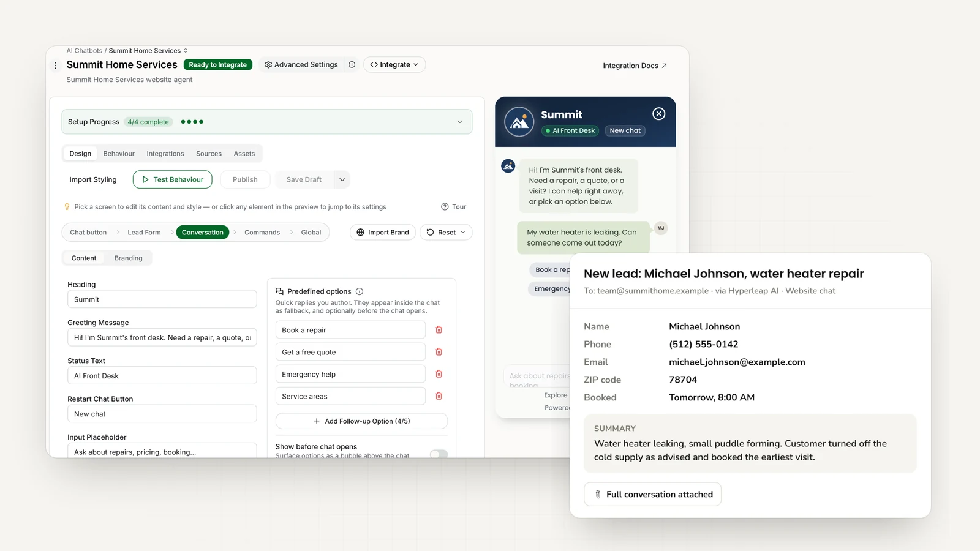Click the Summit logo avatar in chat header
The height and width of the screenshot is (551, 980).
click(x=519, y=122)
